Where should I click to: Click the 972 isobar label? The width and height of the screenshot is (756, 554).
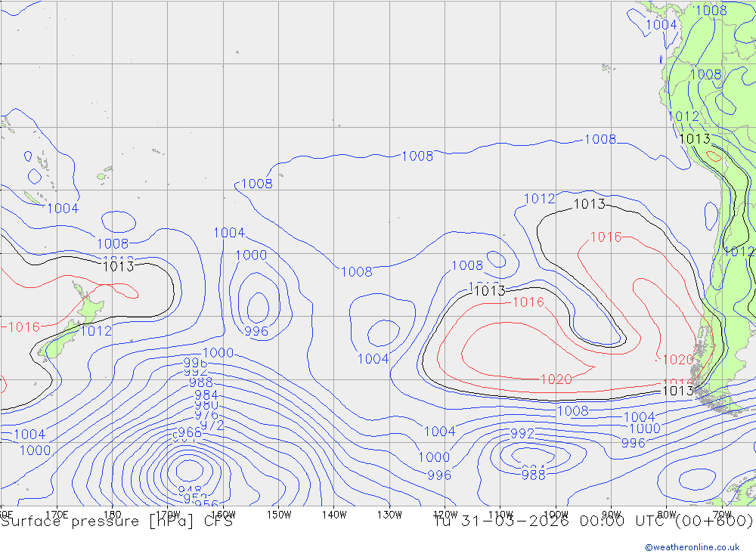pyautogui.click(x=212, y=426)
